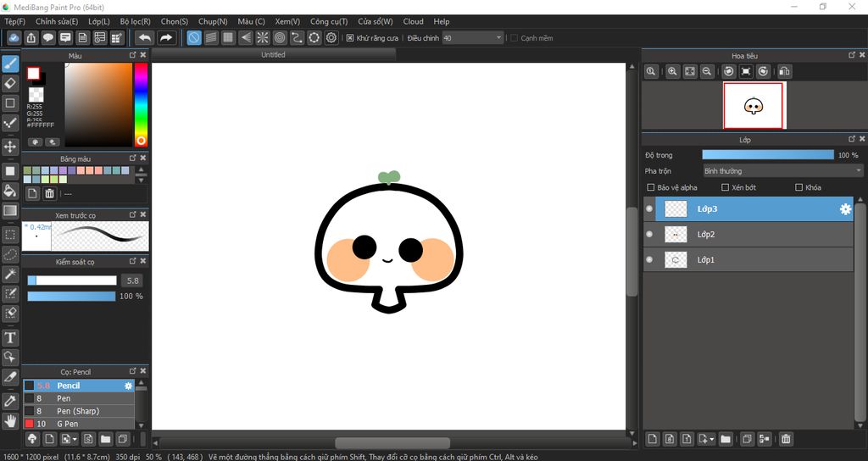Enable crisscross grid snap
Viewport: 868px width, 461px height.
[x=228, y=37]
